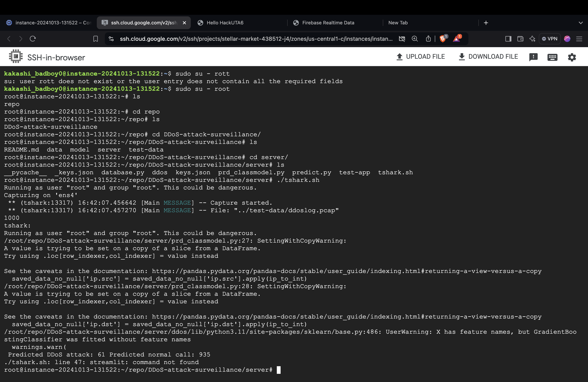
Task: Open the keyboard shortcuts icon
Action: coord(552,57)
